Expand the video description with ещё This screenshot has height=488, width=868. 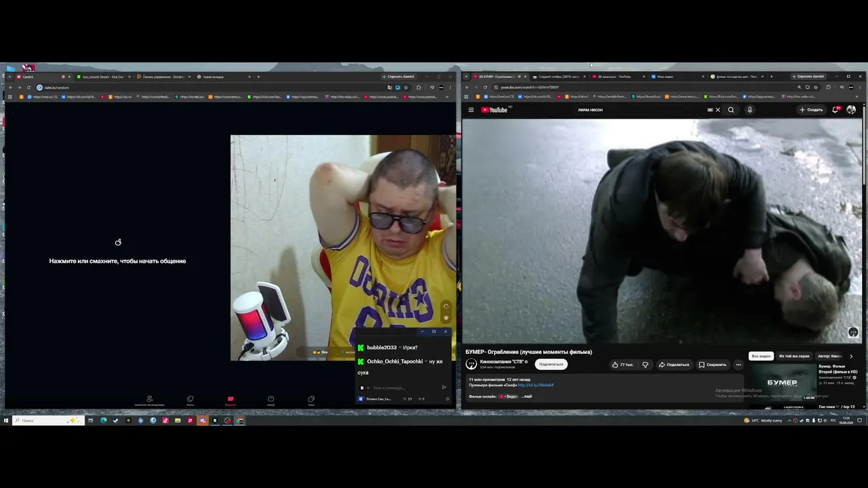[x=527, y=396]
